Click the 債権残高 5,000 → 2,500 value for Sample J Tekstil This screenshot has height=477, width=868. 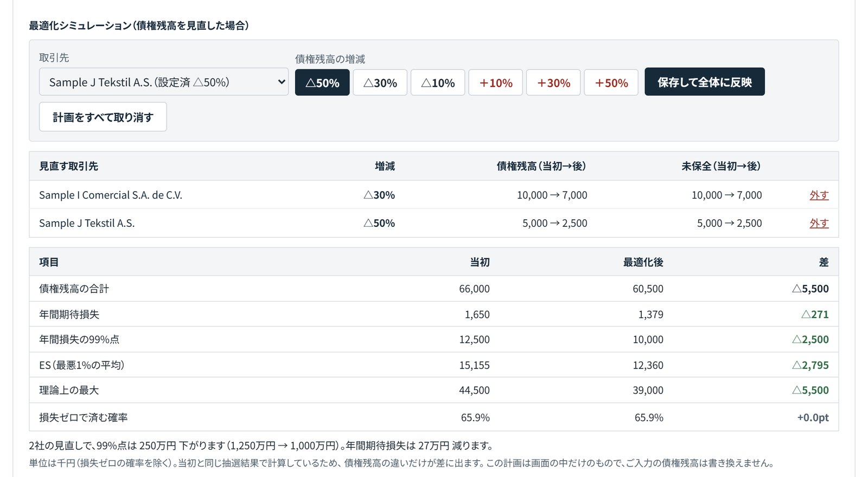[554, 223]
